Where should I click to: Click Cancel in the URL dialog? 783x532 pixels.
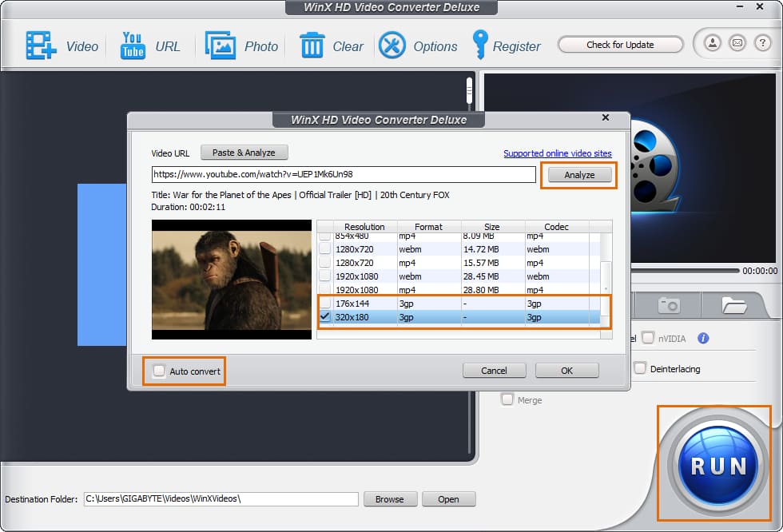point(494,371)
